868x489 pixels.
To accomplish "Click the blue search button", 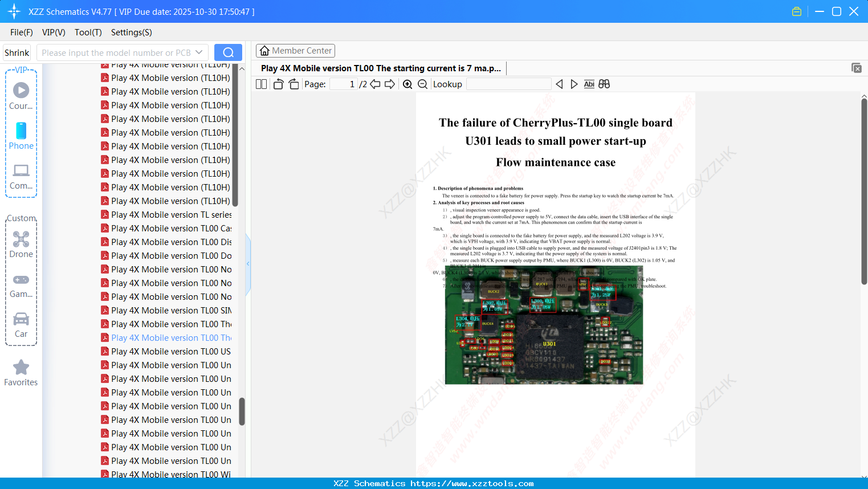I will 228,52.
